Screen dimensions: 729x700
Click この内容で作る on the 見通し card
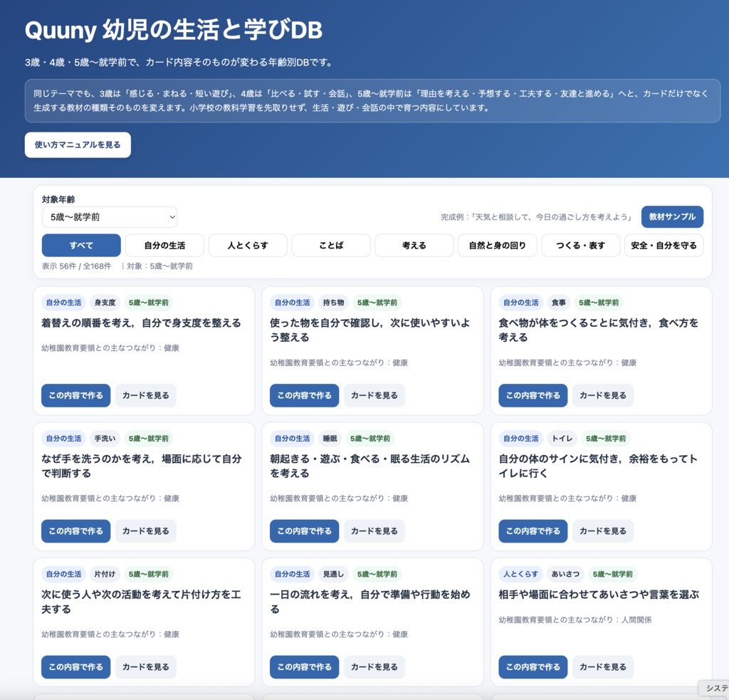click(305, 667)
